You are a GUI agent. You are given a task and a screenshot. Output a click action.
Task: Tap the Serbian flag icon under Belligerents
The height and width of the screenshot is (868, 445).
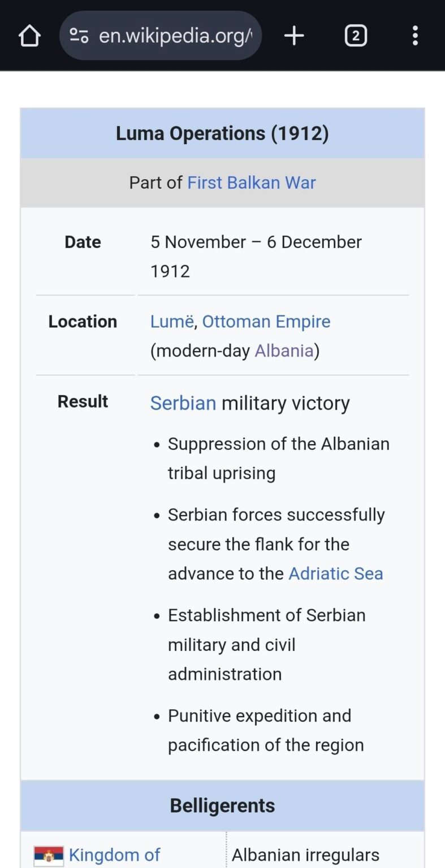[x=48, y=854]
